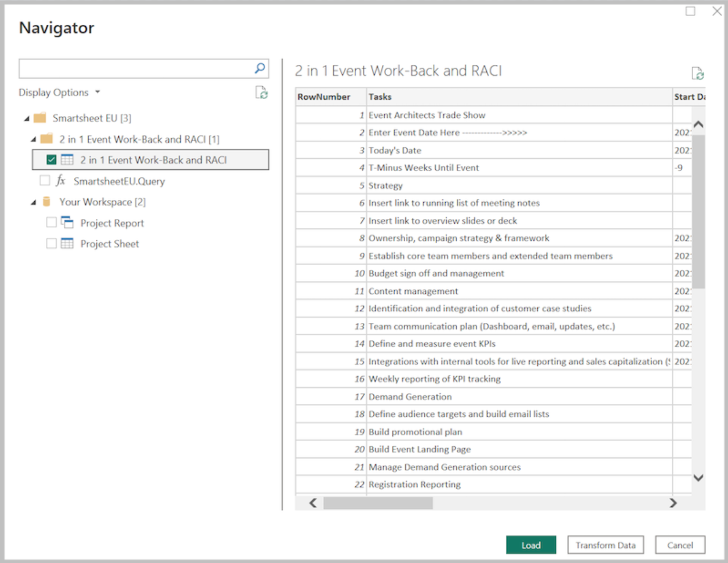Click the Load button
This screenshot has width=728, height=563.
click(x=531, y=545)
